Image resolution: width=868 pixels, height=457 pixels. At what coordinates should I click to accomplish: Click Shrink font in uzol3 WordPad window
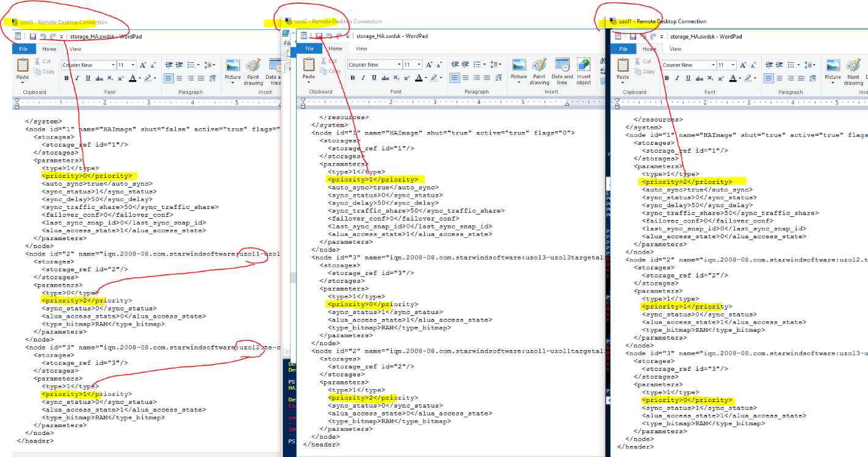coord(153,65)
